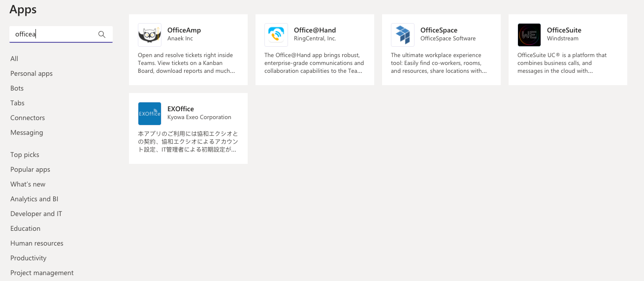Click the Office@Hand phone icon
Screen dimensions: 644x281
pyautogui.click(x=276, y=35)
